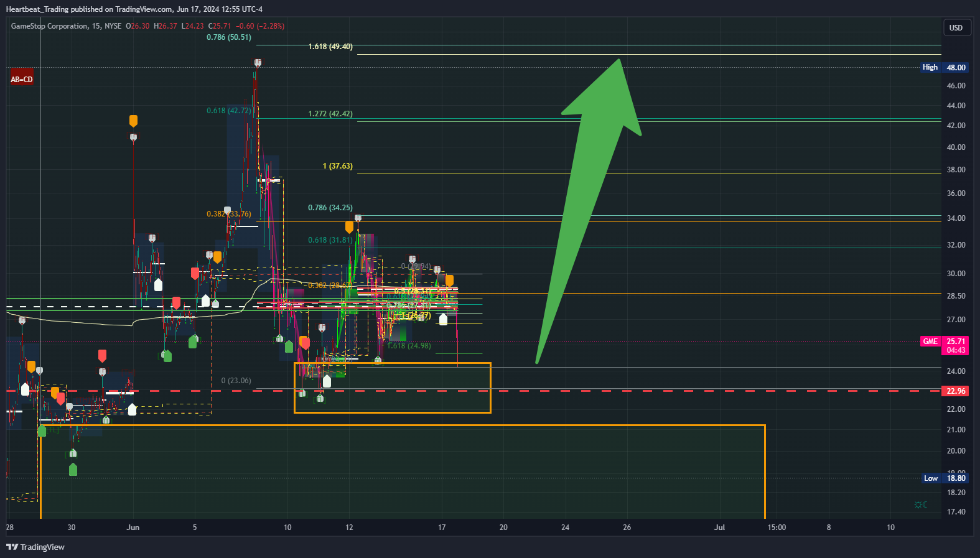The width and height of the screenshot is (980, 558).
Task: Click the Jul label on the time axis
Action: (719, 528)
